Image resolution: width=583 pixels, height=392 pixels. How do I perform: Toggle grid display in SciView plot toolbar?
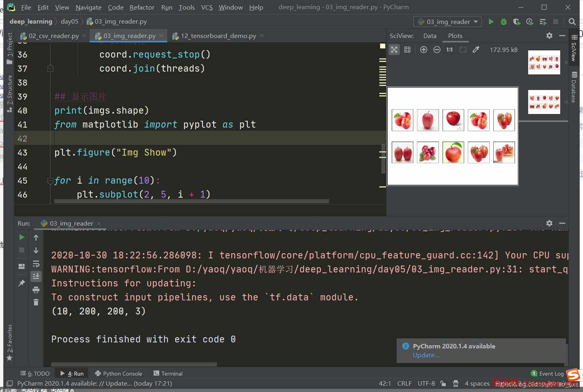(407, 50)
